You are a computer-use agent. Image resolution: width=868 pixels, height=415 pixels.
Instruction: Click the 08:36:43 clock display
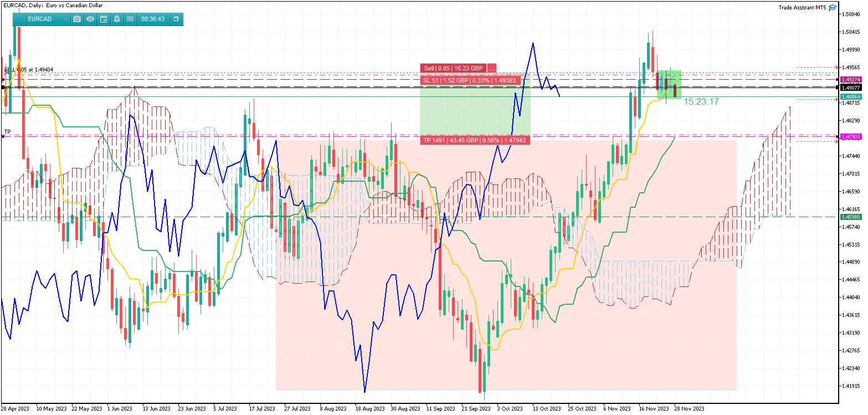pos(153,19)
